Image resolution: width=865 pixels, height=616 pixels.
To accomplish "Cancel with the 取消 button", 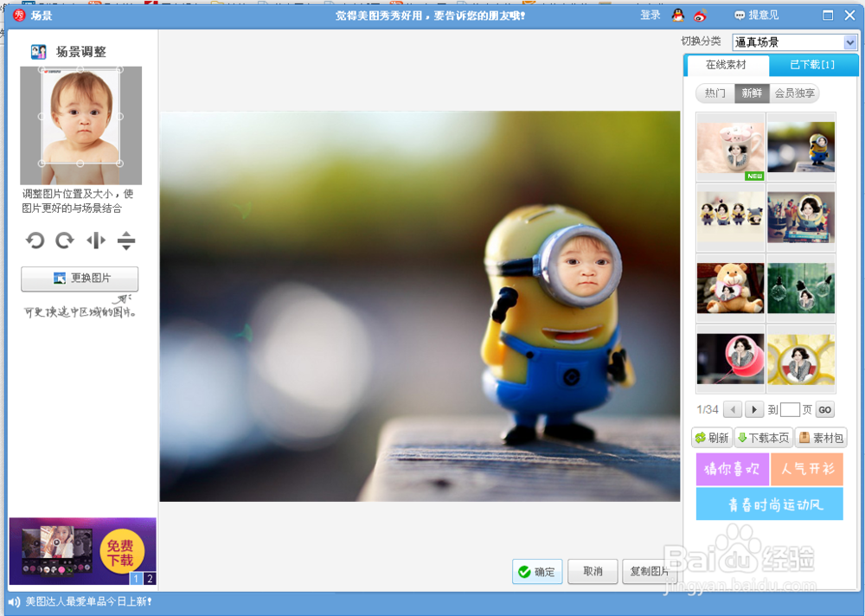I will point(593,572).
